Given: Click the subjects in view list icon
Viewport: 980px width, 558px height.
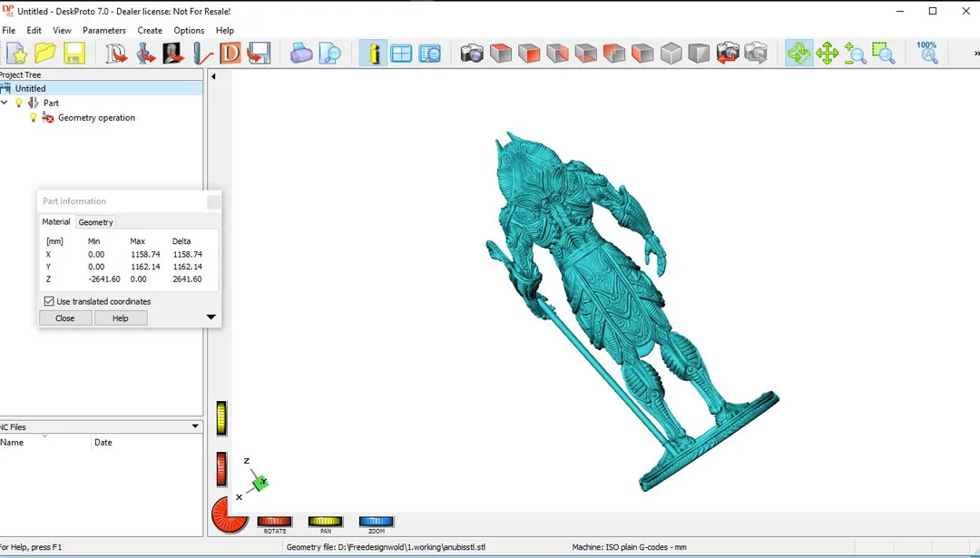Looking at the screenshot, I should coord(429,54).
